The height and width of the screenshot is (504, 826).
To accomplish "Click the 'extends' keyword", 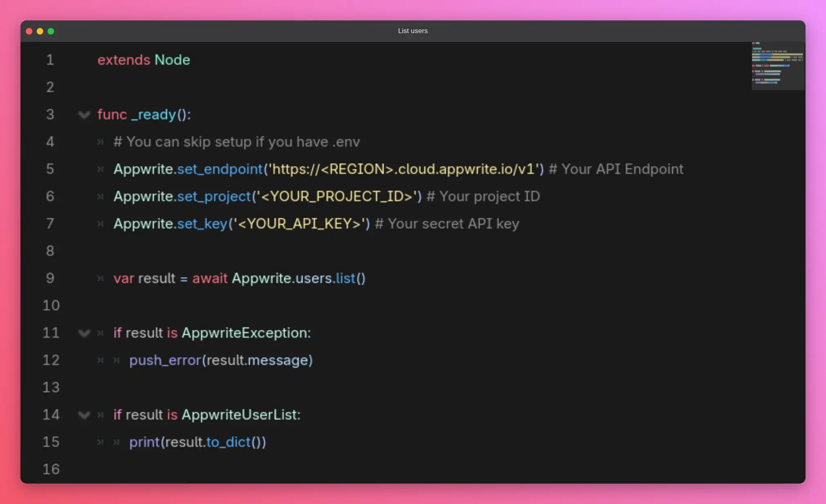I will click(x=124, y=60).
